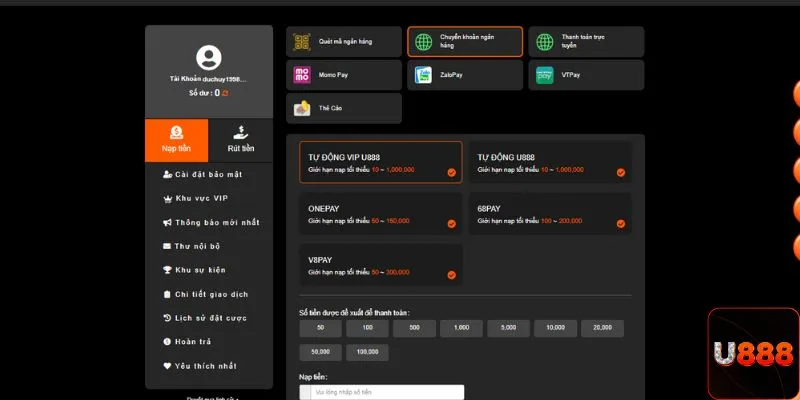Click the U888 logo in the corner
Screen dimensions: 800x400
point(754,354)
